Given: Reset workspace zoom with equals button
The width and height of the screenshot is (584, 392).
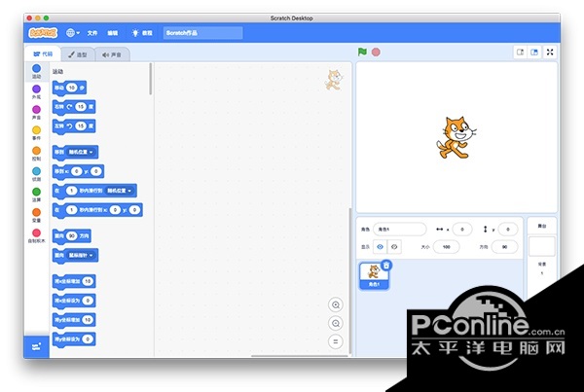Looking at the screenshot, I should pyautogui.click(x=336, y=341).
